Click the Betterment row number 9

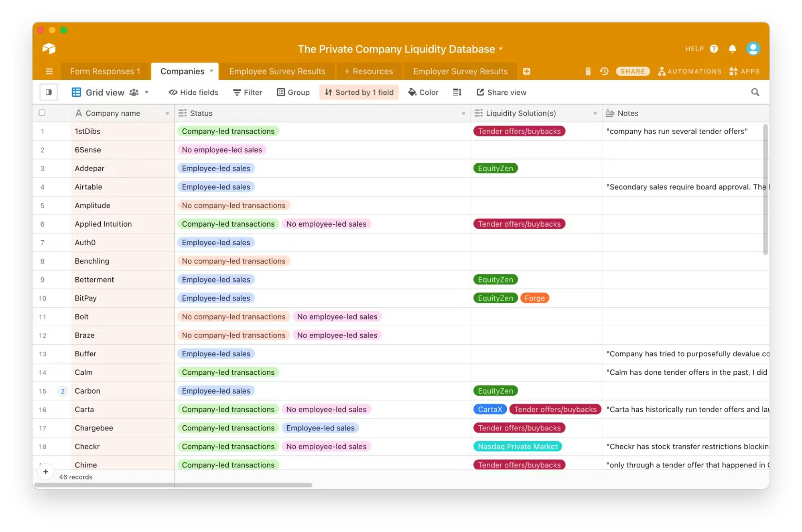coord(42,280)
